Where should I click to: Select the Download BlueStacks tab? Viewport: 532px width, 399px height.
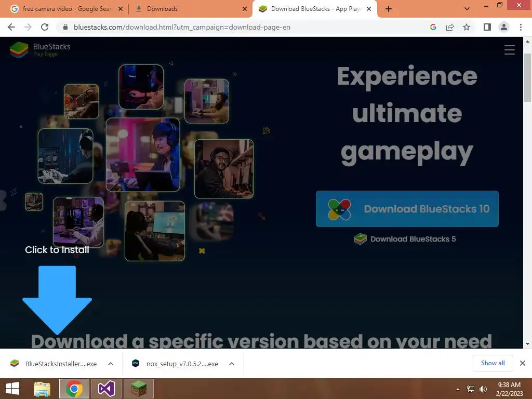click(x=314, y=9)
